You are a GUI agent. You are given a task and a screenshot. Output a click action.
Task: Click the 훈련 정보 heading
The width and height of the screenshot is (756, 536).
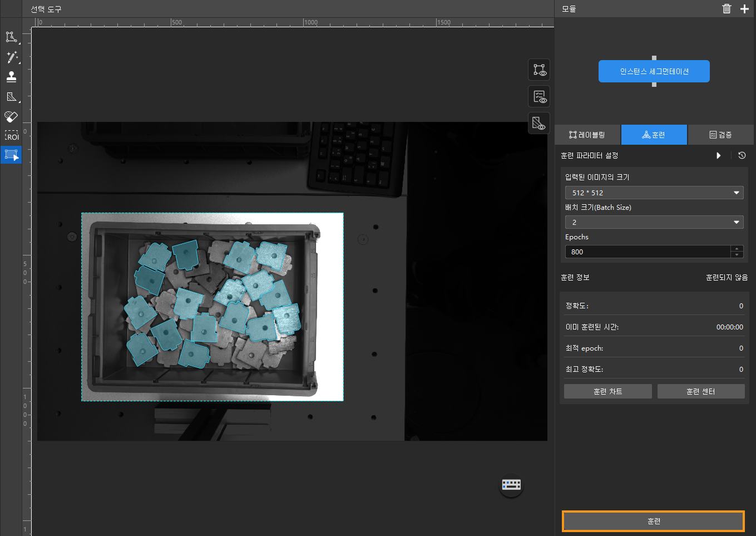pyautogui.click(x=575, y=277)
